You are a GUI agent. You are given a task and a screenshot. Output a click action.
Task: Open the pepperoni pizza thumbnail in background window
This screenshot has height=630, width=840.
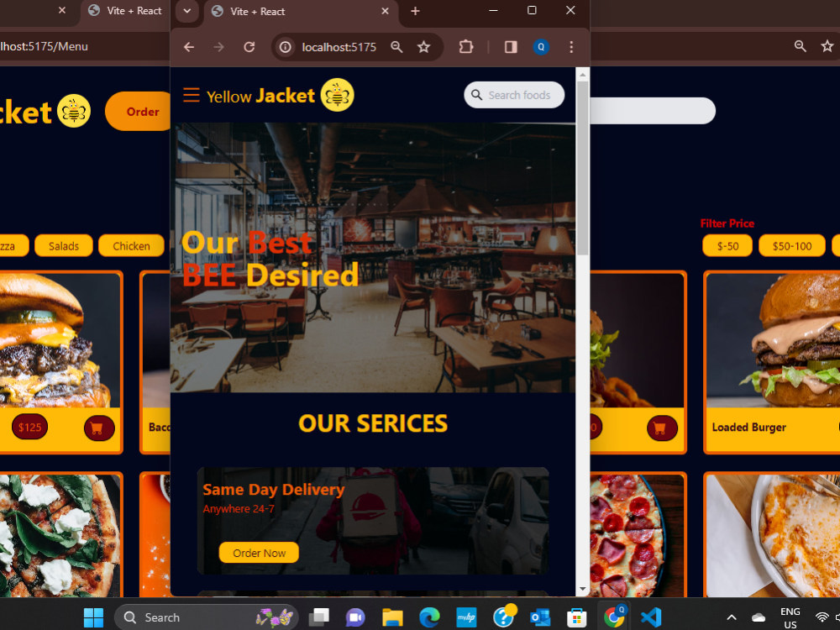point(638,536)
